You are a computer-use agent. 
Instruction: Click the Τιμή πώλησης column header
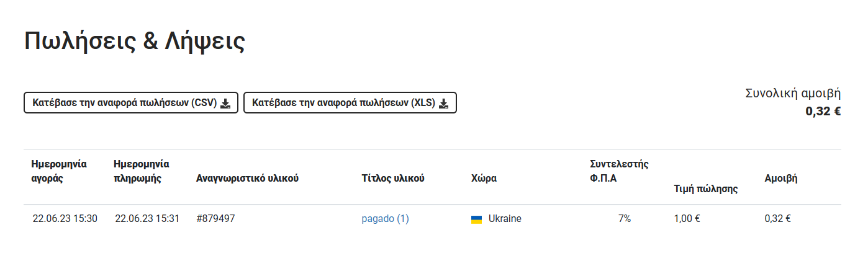pyautogui.click(x=705, y=188)
